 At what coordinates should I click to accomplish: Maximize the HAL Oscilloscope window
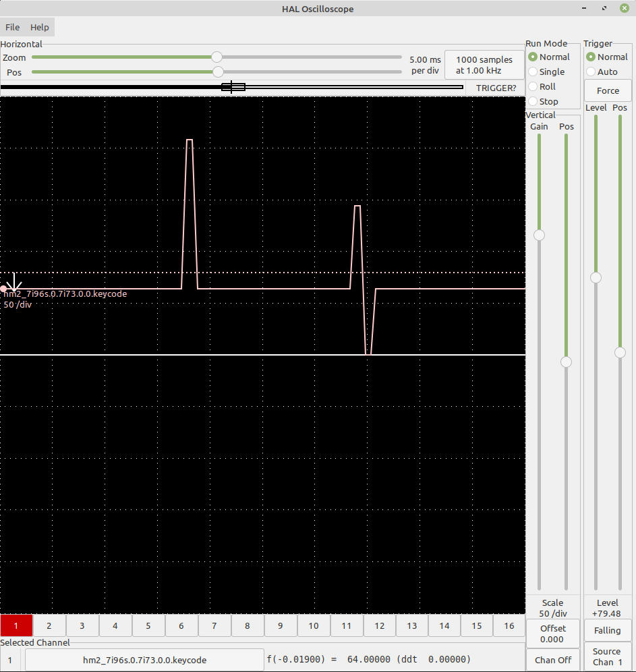pos(604,8)
